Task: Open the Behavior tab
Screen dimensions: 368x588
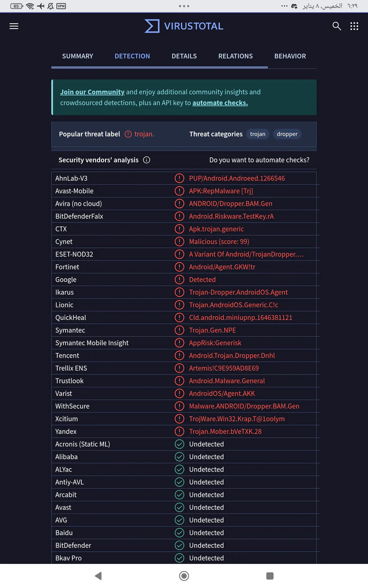Action: 290,56
